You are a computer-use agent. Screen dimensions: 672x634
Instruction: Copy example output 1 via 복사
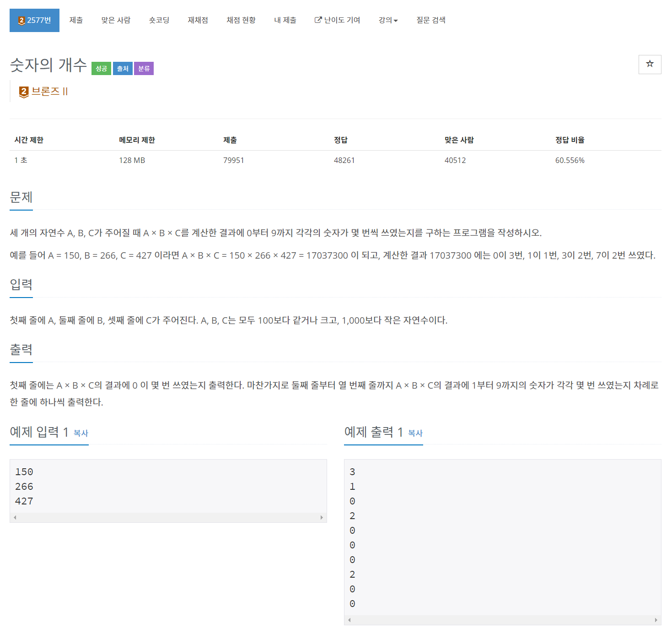pos(415,433)
